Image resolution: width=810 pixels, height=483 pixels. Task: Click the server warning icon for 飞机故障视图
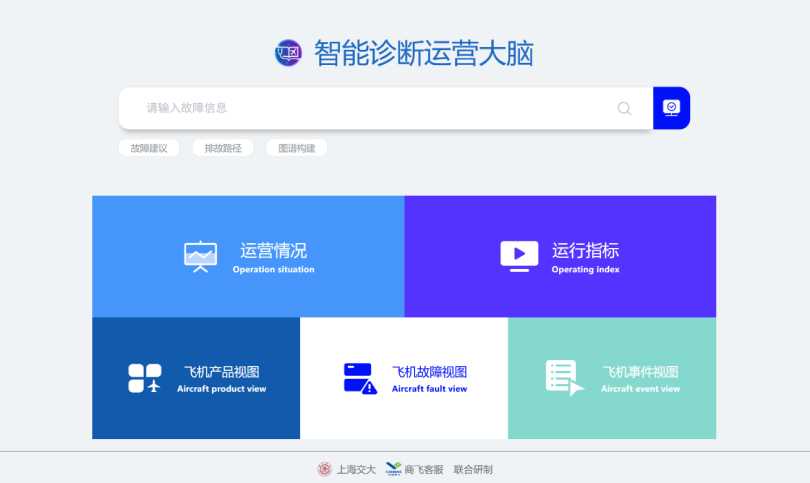pyautogui.click(x=360, y=378)
